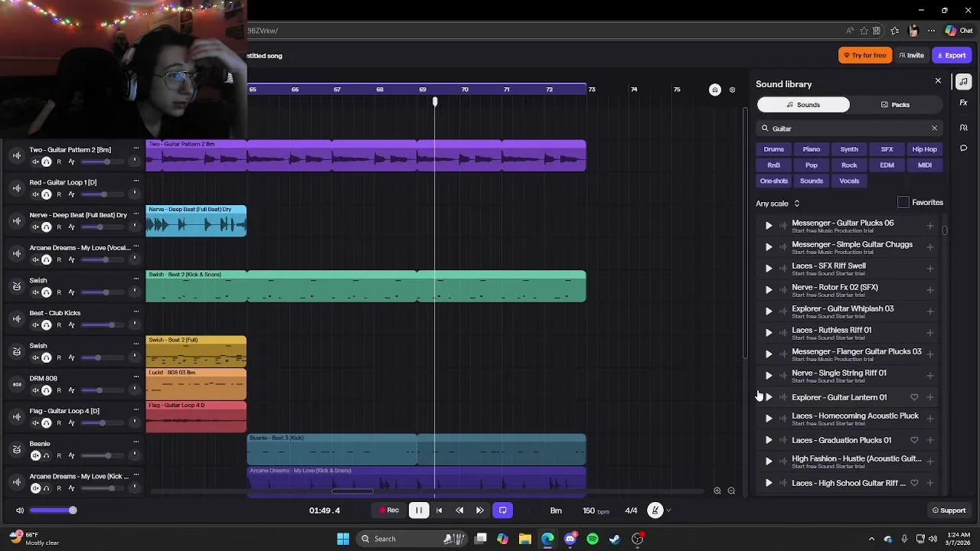Switch to the Packs tab
The width and height of the screenshot is (980, 551).
coord(895,105)
